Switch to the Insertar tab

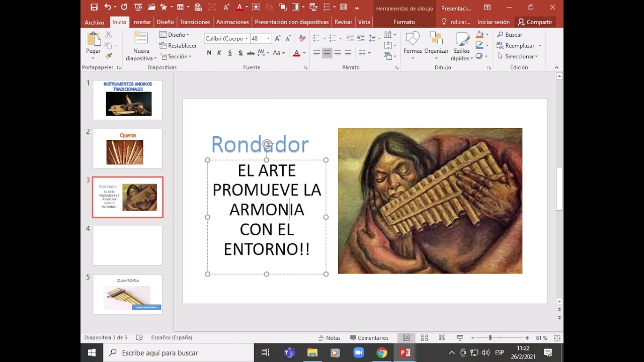141,22
